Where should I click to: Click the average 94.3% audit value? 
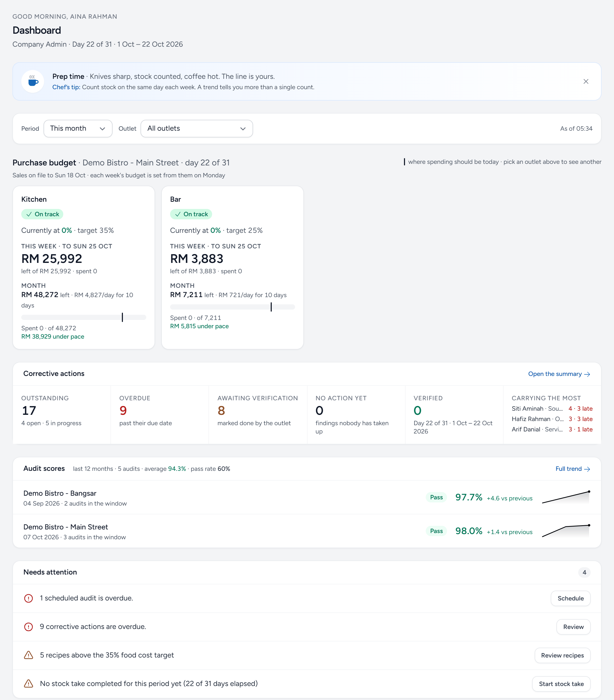(x=177, y=469)
